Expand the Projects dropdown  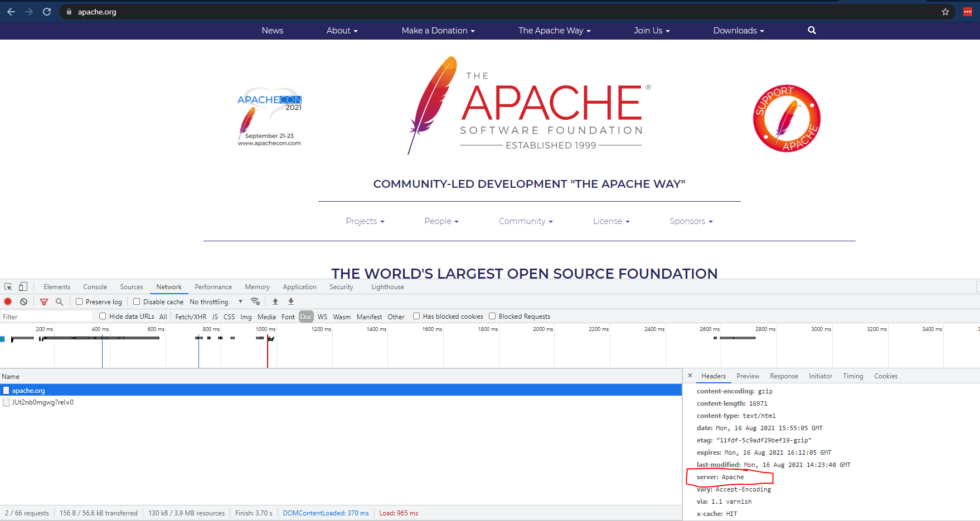(365, 221)
